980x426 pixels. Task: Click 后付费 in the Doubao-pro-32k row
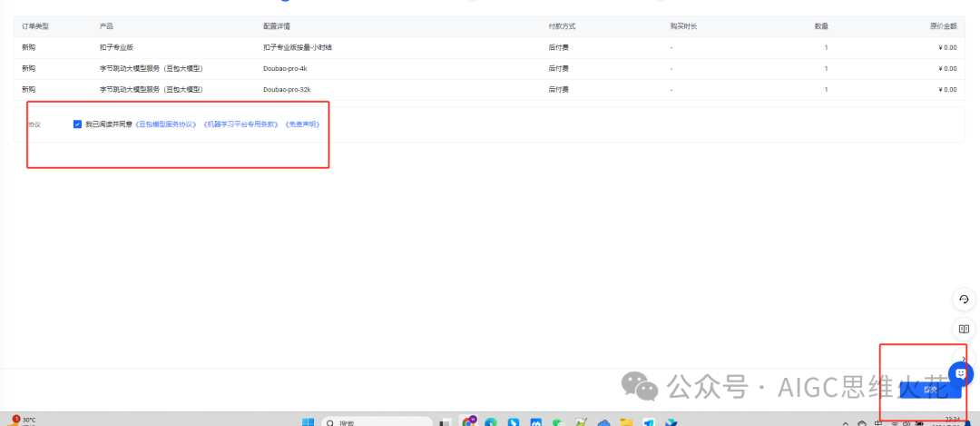(x=559, y=90)
